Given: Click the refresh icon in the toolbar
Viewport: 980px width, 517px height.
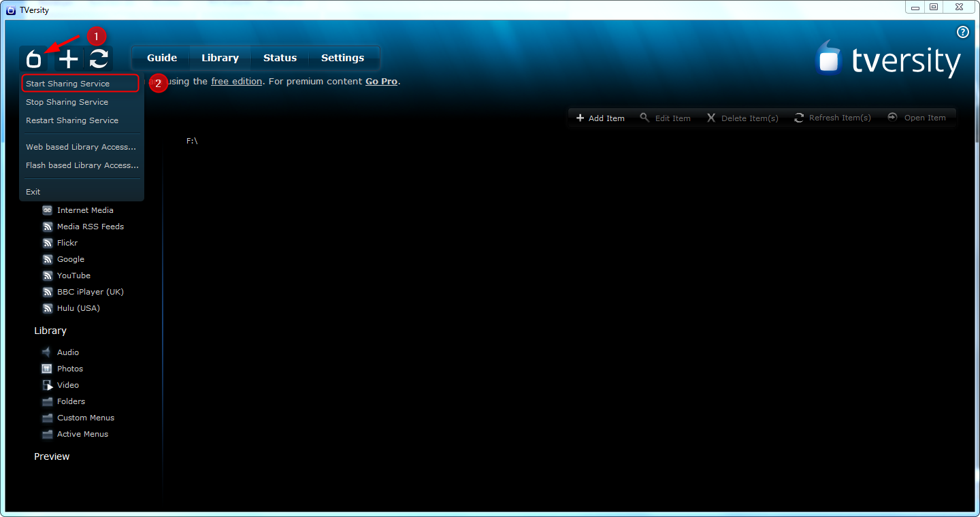Looking at the screenshot, I should click(x=99, y=59).
